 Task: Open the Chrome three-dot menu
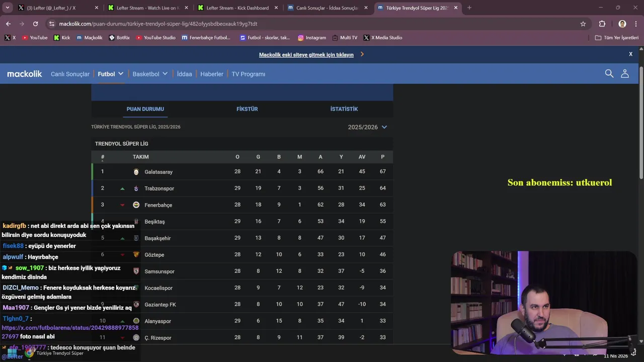pyautogui.click(x=635, y=24)
